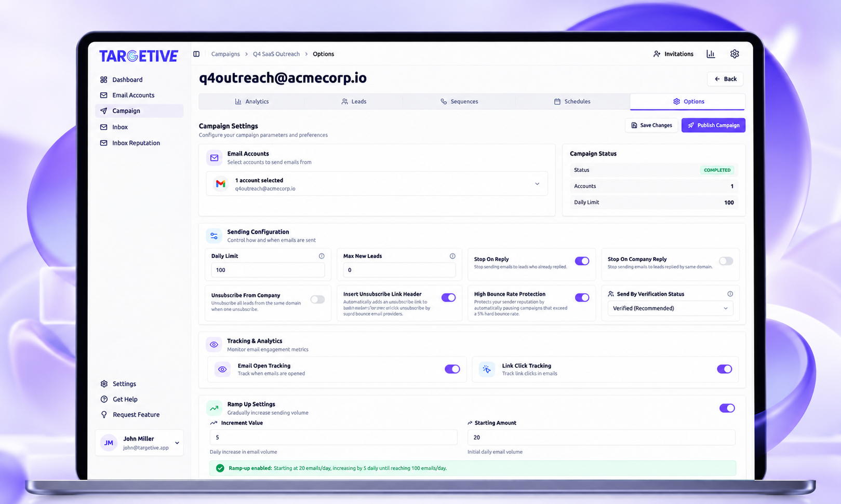Viewport: 841px width, 504px height.
Task: Toggle the sidebar panel icon
Action: pyautogui.click(x=196, y=54)
